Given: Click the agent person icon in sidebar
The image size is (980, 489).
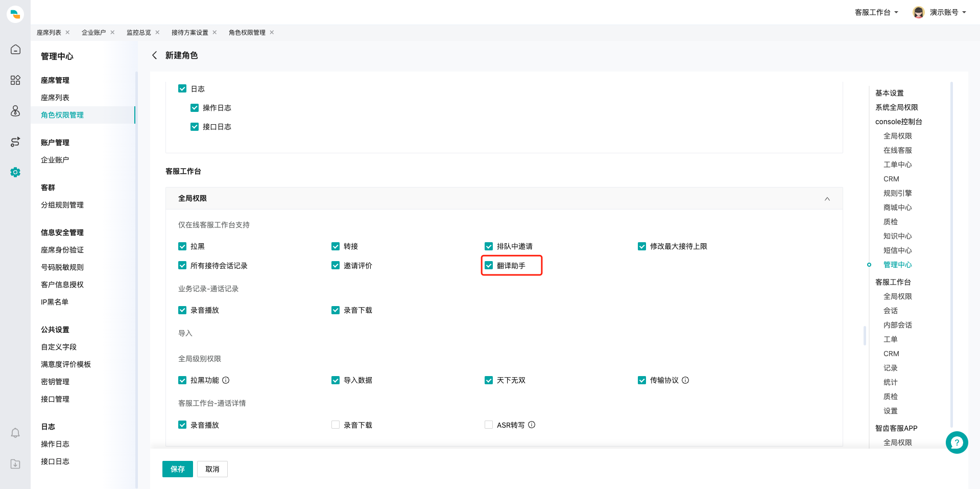Looking at the screenshot, I should tap(15, 111).
